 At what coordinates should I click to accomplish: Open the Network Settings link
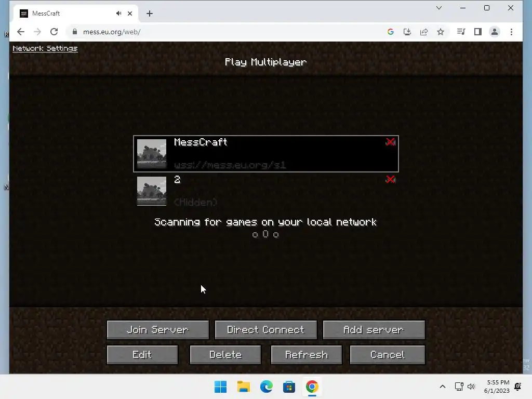click(45, 48)
